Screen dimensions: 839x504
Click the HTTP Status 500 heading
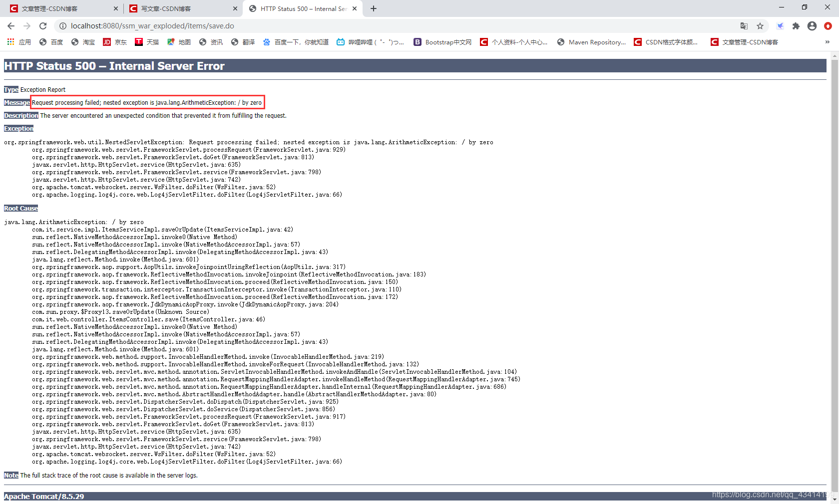click(114, 66)
